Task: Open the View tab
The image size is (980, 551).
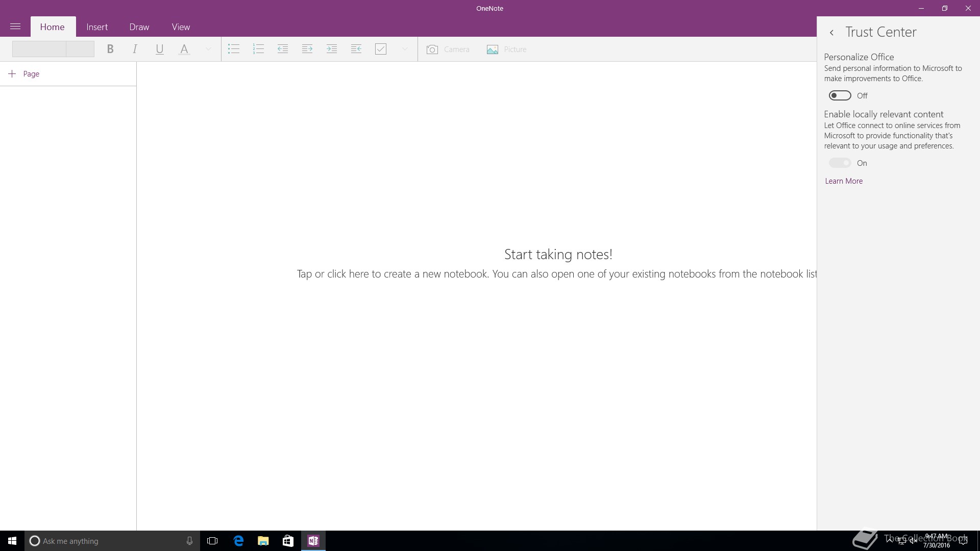Action: (x=181, y=27)
